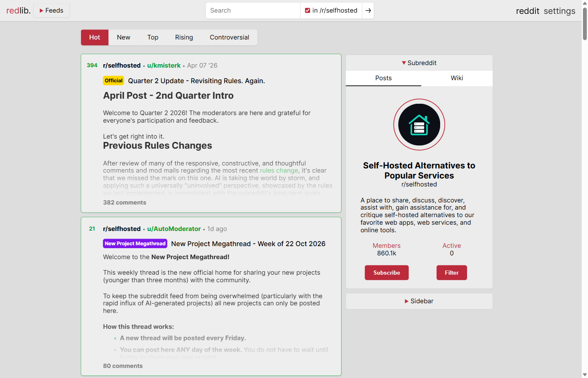Open the 'rules change' hyperlink in post
Screen dimensions: 588x378
coord(279,171)
